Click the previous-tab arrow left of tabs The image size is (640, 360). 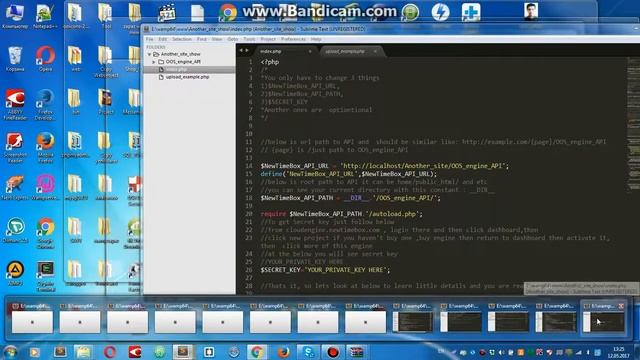[x=241, y=51]
